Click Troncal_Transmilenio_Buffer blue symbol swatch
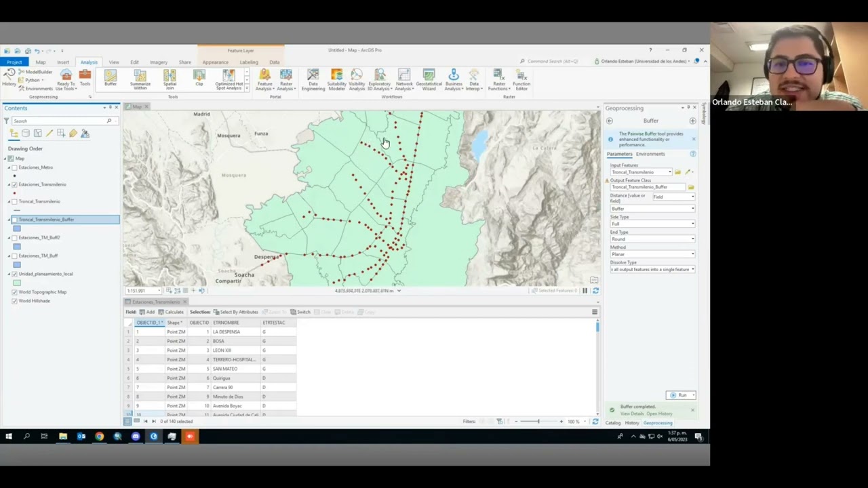 (x=17, y=228)
